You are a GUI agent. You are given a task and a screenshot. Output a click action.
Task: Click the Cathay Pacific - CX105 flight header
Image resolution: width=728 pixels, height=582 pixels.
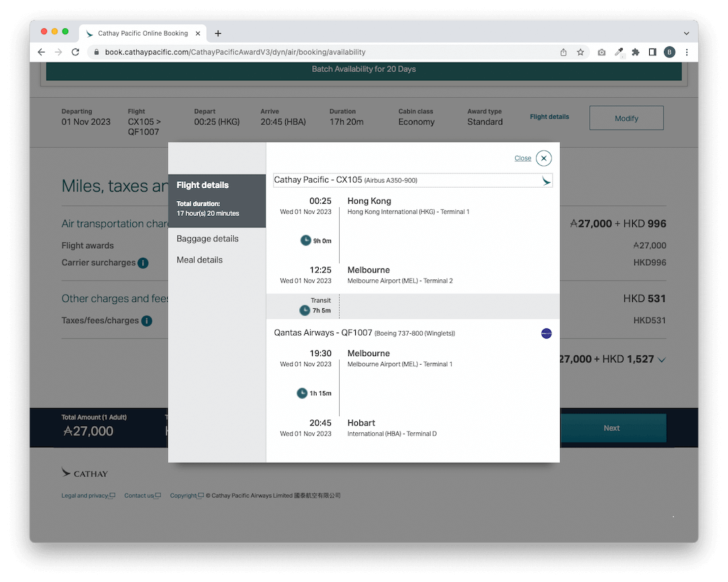point(413,180)
